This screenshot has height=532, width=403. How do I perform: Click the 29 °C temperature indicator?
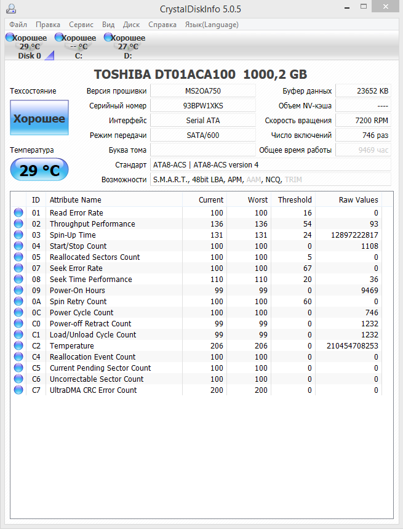pyautogui.click(x=39, y=170)
